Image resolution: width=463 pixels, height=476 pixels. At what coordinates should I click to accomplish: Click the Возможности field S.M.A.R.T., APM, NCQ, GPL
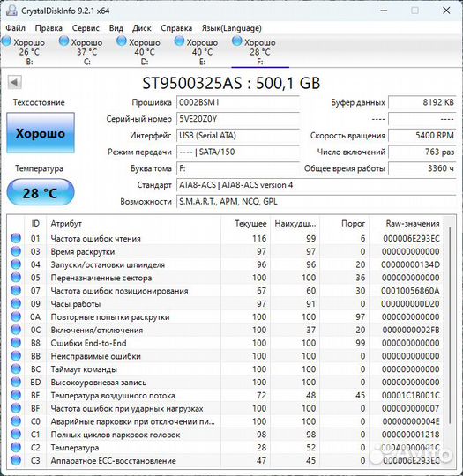pos(317,201)
